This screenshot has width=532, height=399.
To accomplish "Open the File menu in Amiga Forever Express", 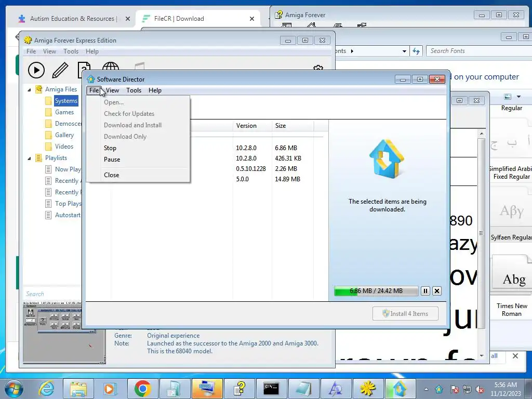I will pos(31,51).
